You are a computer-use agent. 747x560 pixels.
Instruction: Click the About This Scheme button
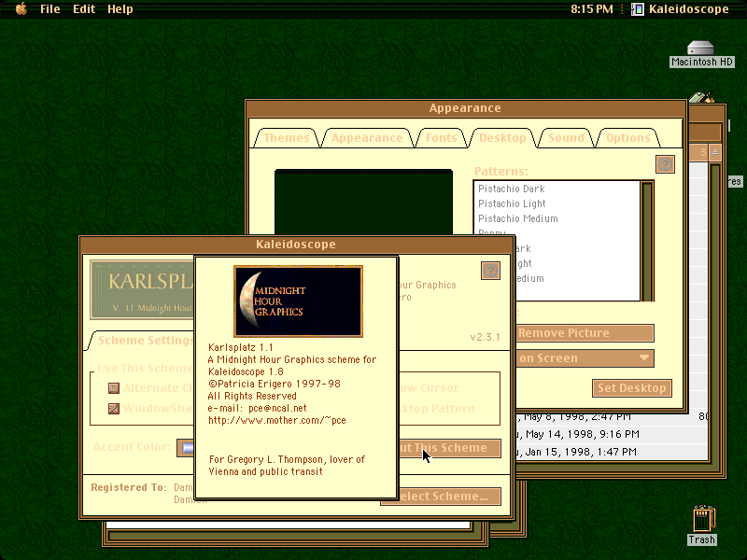coord(449,448)
